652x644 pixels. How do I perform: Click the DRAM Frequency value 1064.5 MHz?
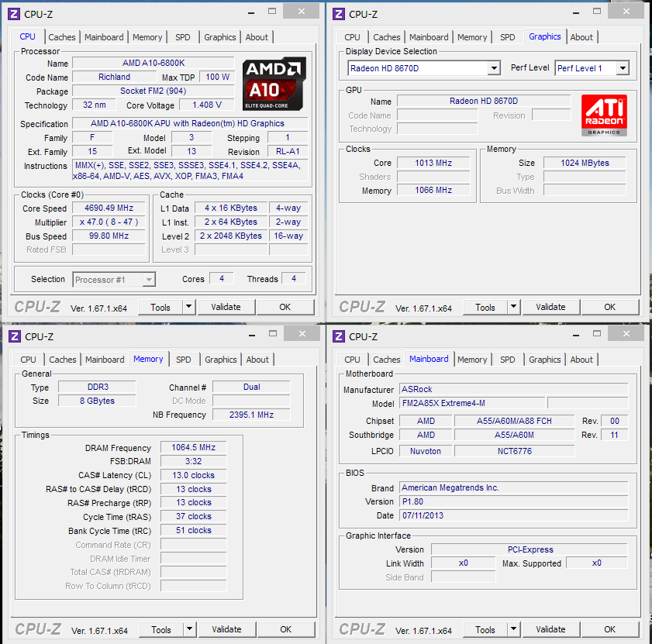pyautogui.click(x=193, y=447)
